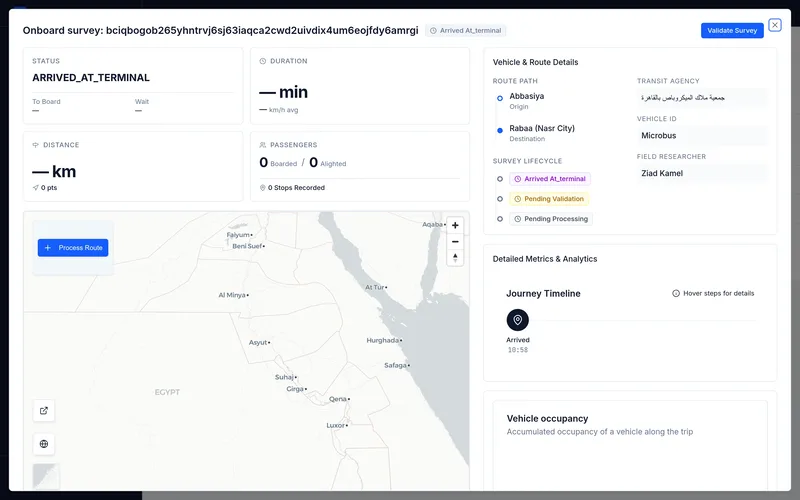Select the map style thumbnail
Image resolution: width=800 pixels, height=500 pixels.
point(46,476)
